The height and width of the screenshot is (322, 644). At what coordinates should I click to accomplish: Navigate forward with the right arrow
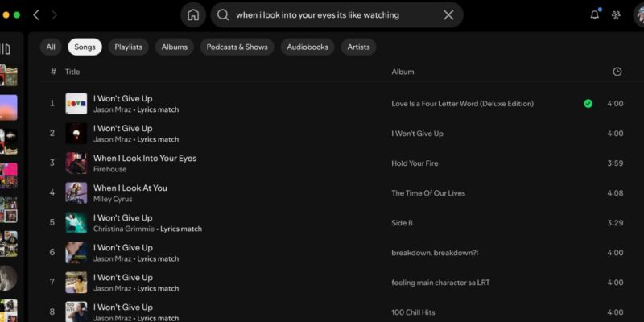click(x=54, y=15)
